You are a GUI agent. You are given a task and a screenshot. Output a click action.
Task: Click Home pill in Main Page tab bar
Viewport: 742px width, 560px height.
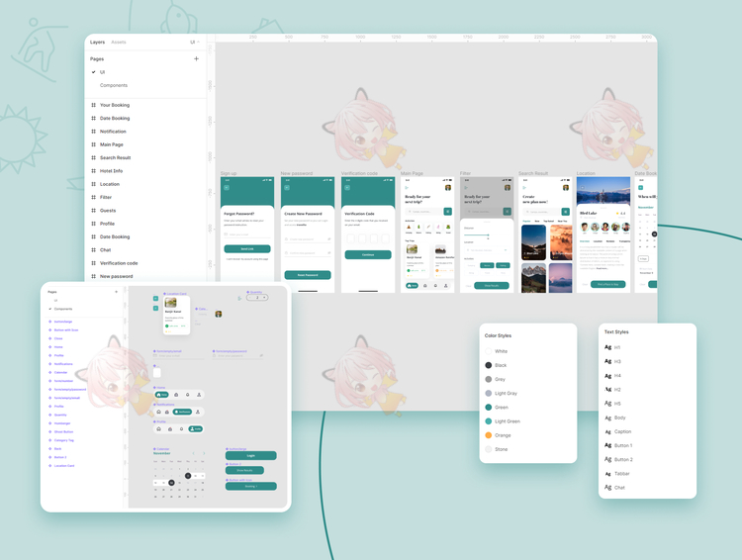coord(413,286)
